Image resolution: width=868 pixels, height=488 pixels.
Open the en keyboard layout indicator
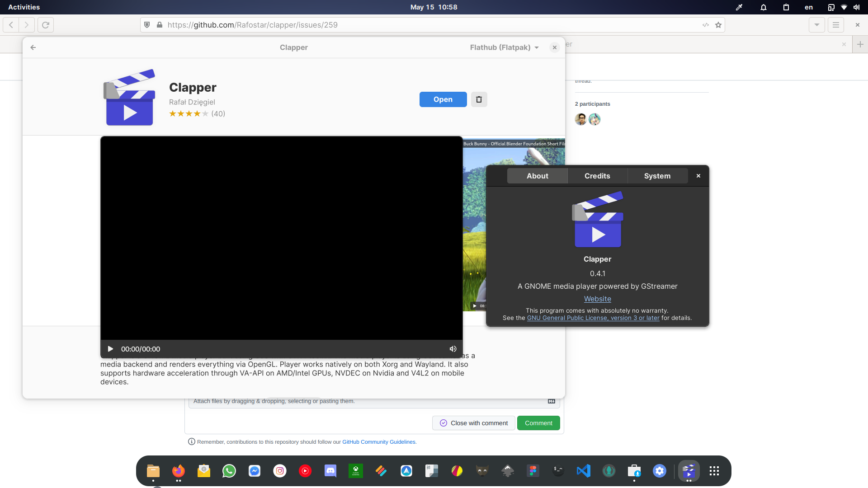809,7
